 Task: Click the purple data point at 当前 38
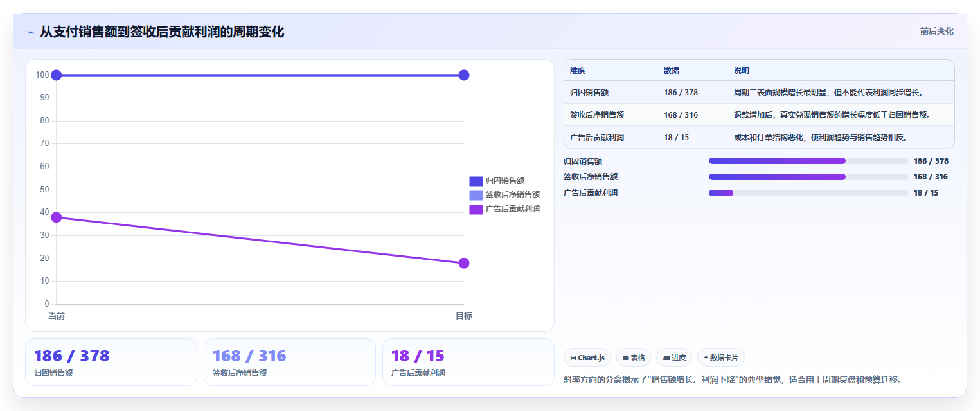(57, 217)
